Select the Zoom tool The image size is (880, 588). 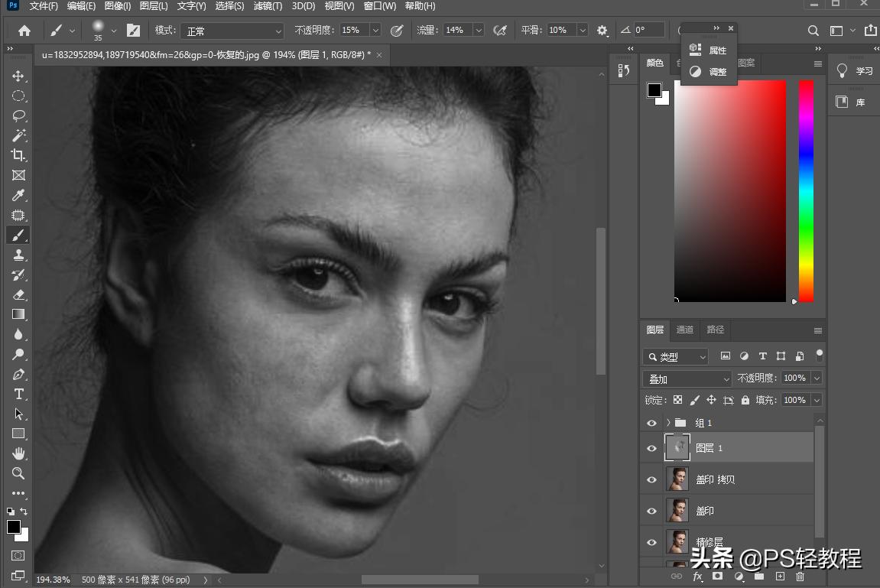click(18, 474)
